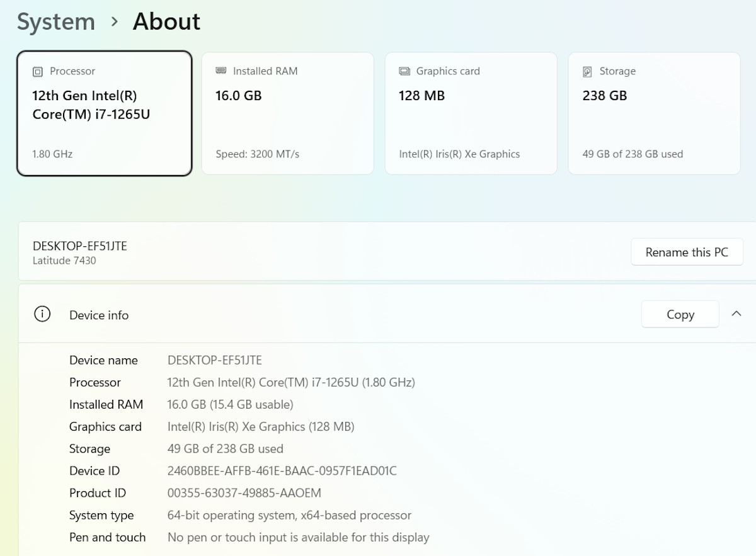
Task: Click the About page title
Action: [x=166, y=22]
